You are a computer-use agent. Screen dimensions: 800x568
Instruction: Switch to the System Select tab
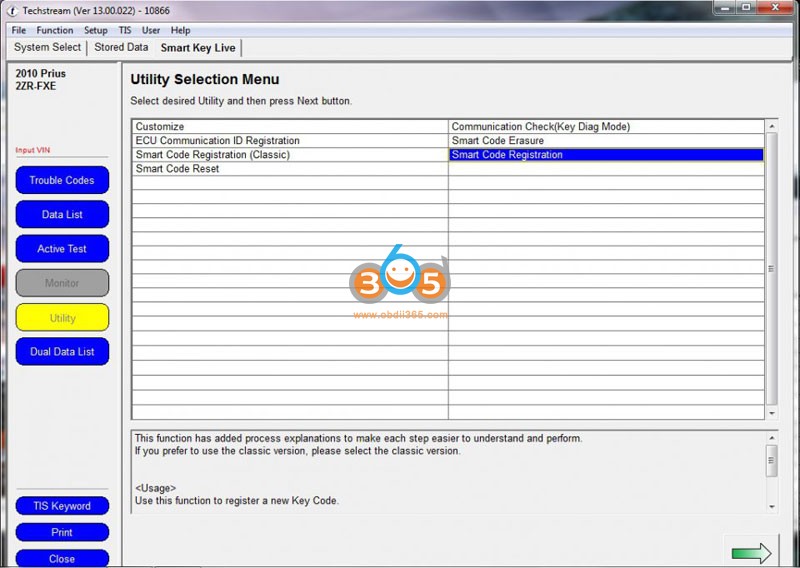[47, 47]
